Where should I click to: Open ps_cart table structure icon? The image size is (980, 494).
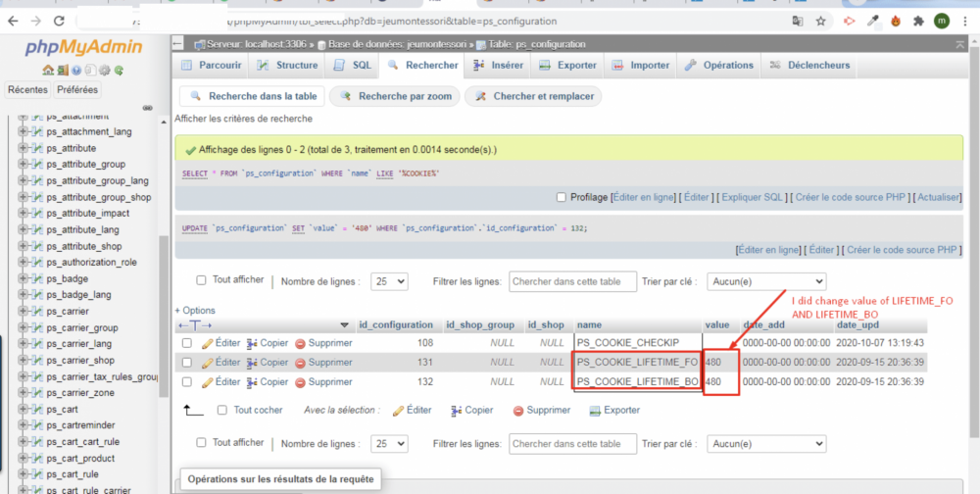[x=37, y=409]
